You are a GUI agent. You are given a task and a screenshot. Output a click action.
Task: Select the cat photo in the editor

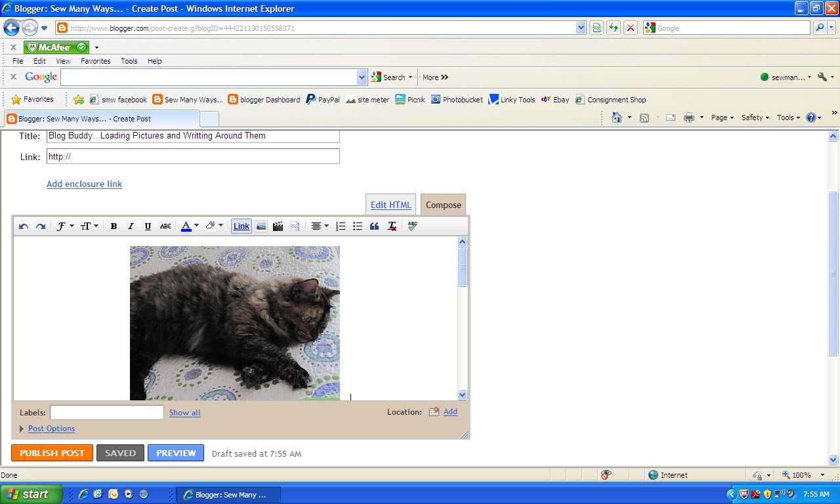235,324
